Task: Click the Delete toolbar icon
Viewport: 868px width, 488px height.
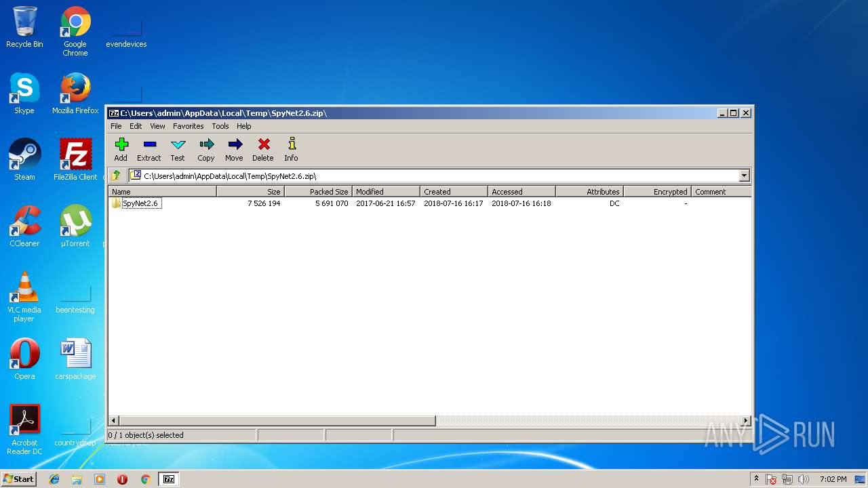Action: (263, 149)
